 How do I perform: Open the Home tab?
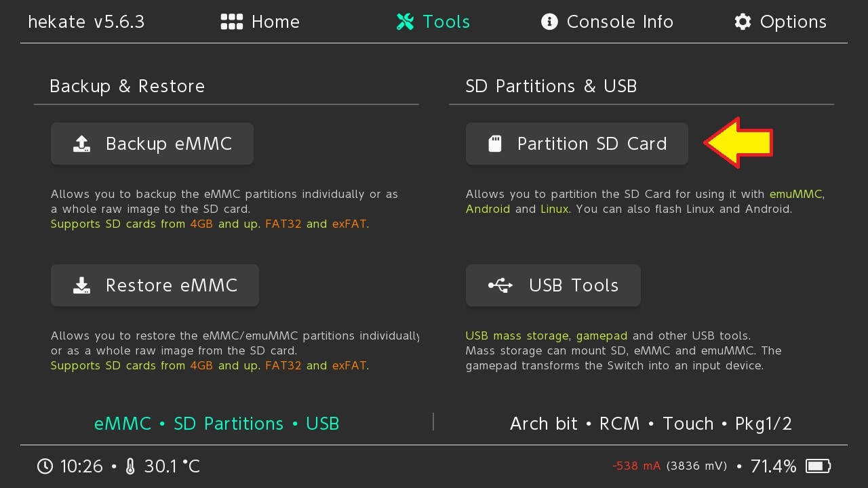tap(260, 22)
